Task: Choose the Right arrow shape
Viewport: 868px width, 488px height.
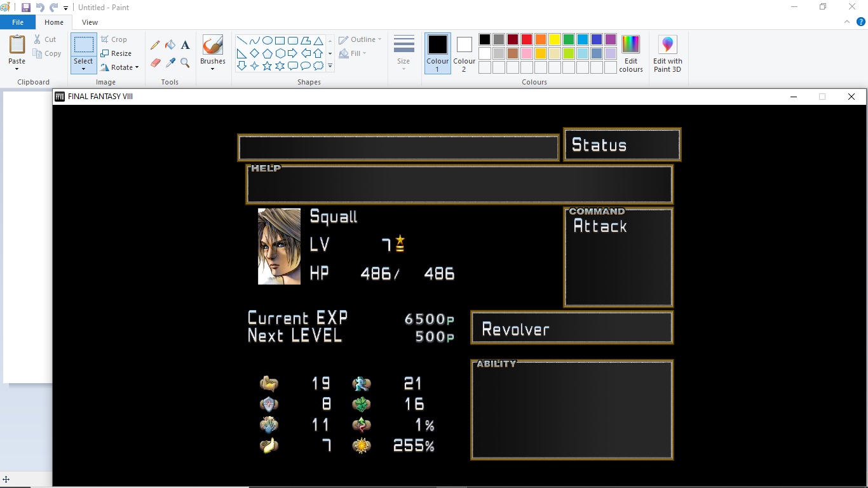Action: [293, 53]
